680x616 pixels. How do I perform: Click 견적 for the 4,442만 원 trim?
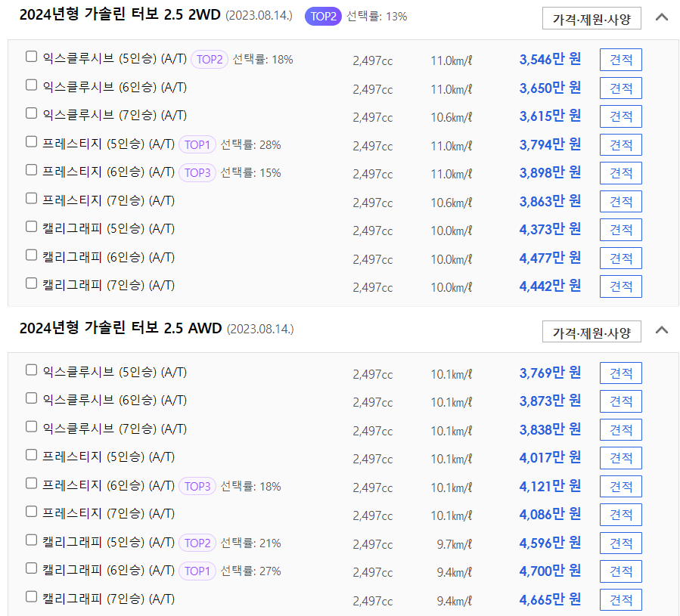click(x=620, y=286)
